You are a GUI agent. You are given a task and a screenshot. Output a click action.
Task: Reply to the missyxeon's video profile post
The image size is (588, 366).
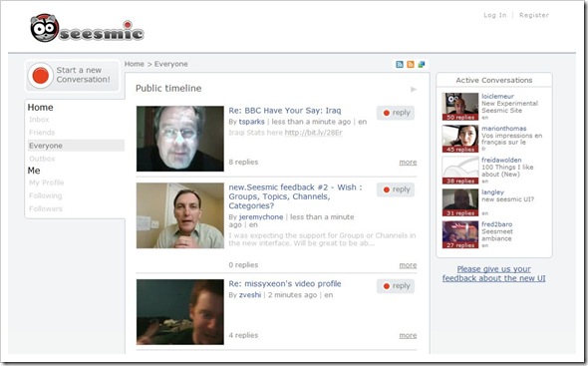pyautogui.click(x=396, y=286)
